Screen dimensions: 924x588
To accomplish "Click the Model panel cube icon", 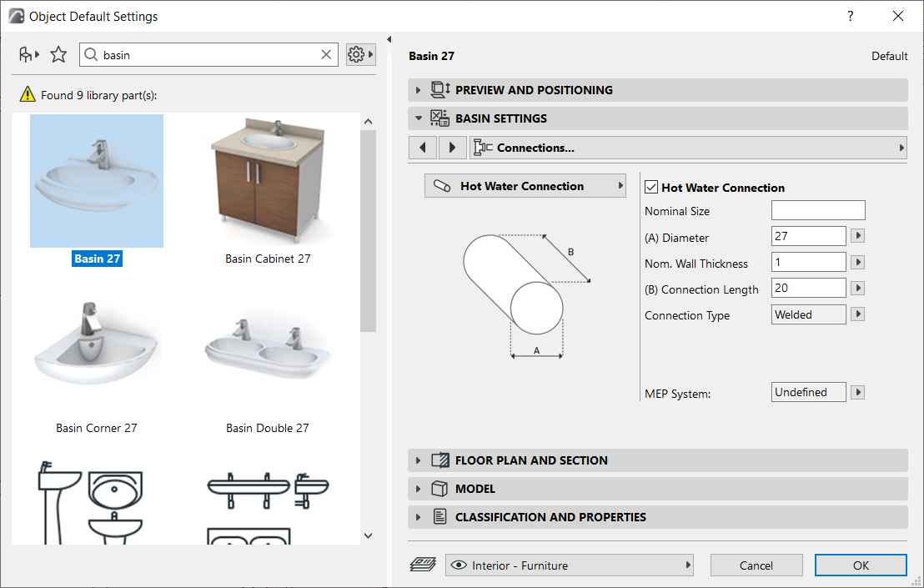I will [439, 488].
